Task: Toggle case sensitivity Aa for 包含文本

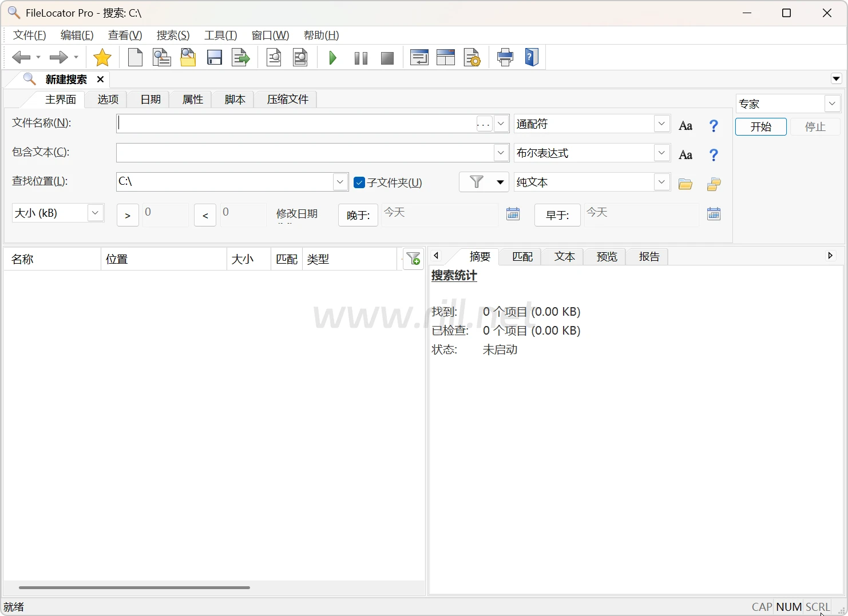Action: click(x=685, y=154)
